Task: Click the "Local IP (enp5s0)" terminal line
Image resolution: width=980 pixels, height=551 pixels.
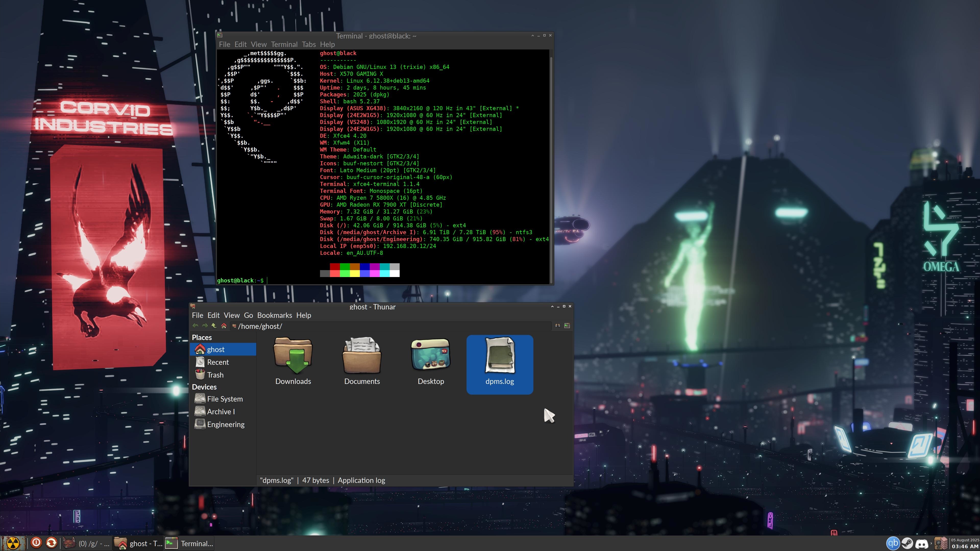Action: (378, 246)
